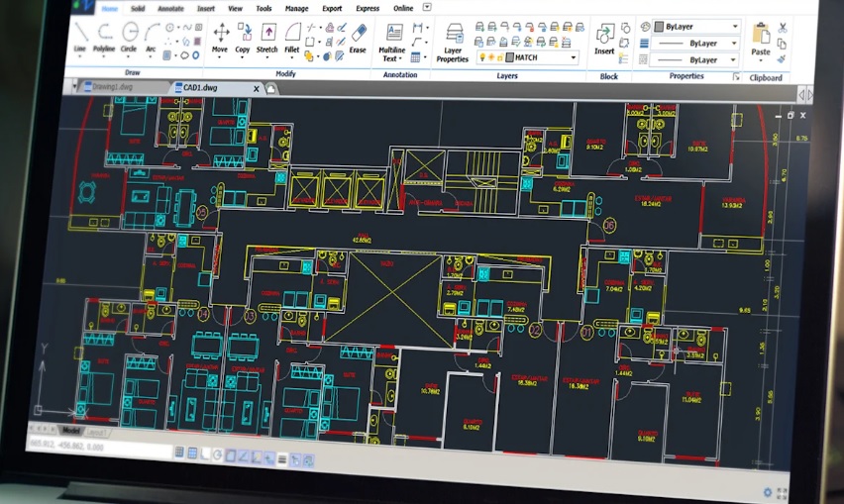Switch to Layout1 tab at bottom

(97, 433)
